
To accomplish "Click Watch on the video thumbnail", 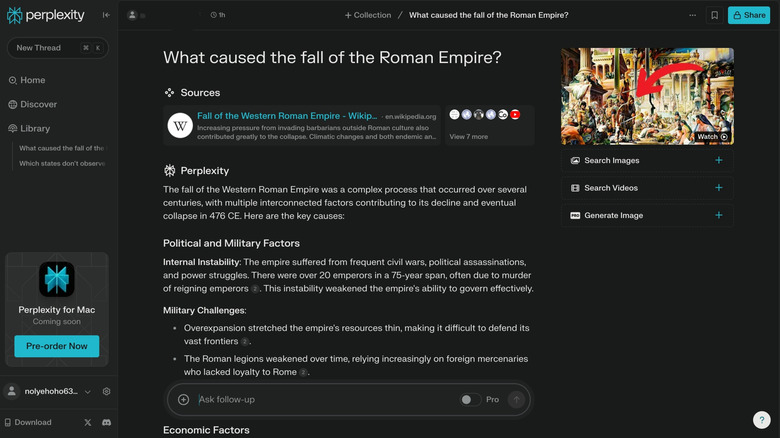I will click(712, 136).
